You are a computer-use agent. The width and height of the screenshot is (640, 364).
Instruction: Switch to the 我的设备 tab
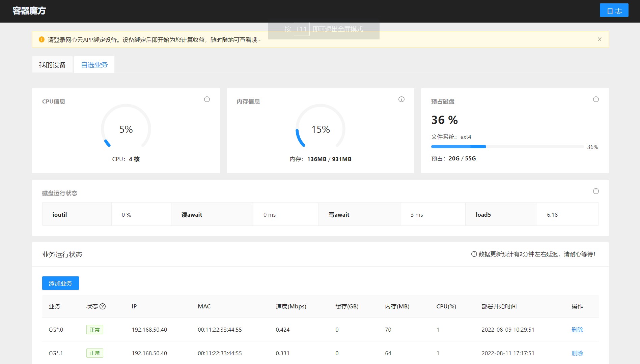click(52, 64)
